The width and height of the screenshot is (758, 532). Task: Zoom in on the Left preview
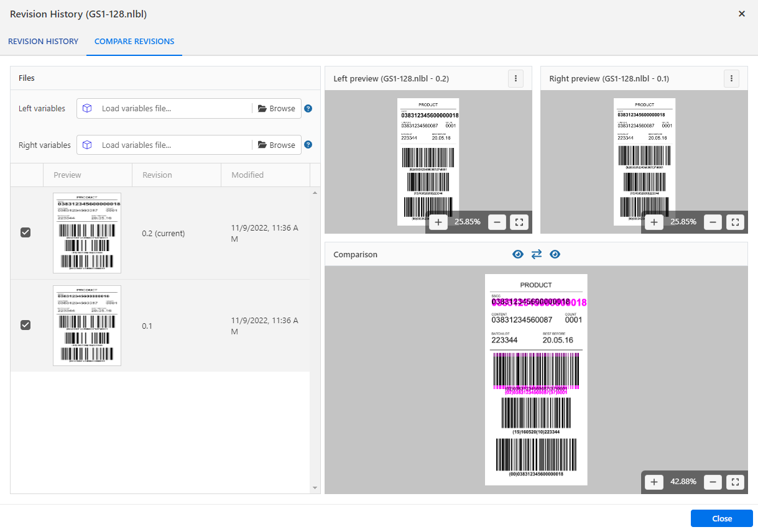tap(438, 222)
